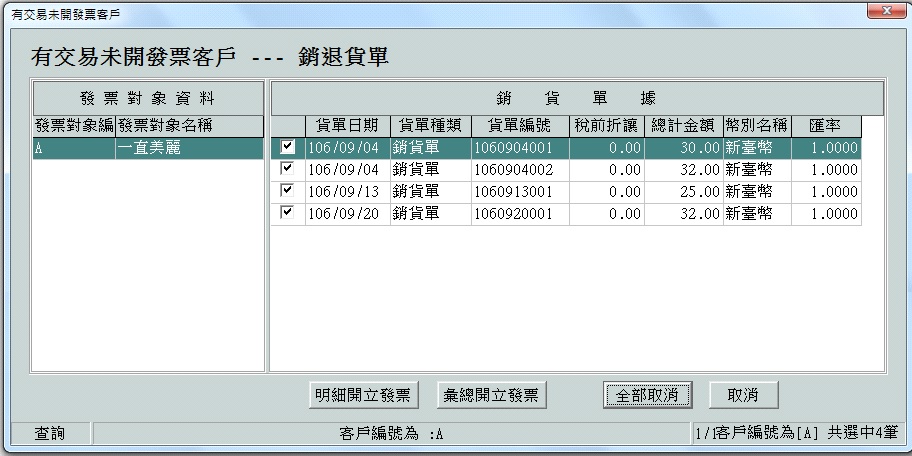912x456 pixels.
Task: Click date cell 106/09/20
Action: (347, 215)
